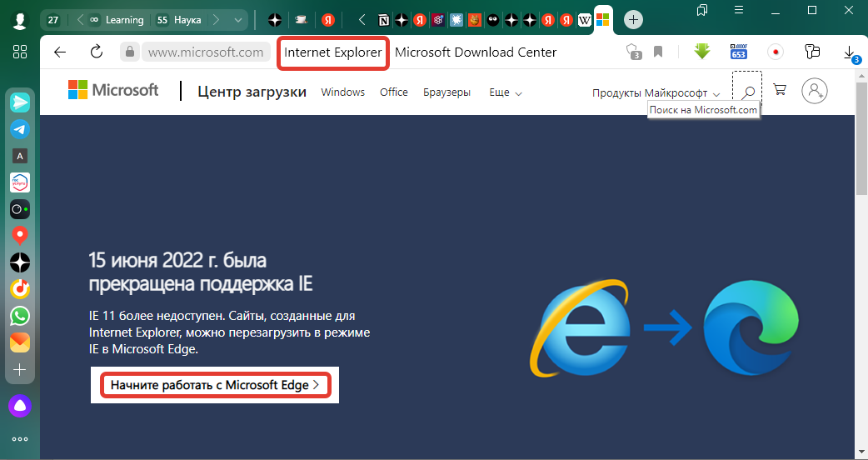This screenshot has height=460, width=868.
Task: Go to Центр загрузки home
Action: (x=252, y=92)
